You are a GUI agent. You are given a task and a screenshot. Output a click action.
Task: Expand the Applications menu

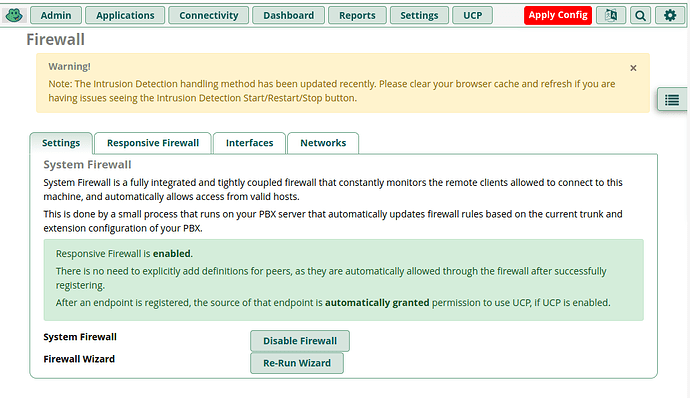[x=125, y=15]
